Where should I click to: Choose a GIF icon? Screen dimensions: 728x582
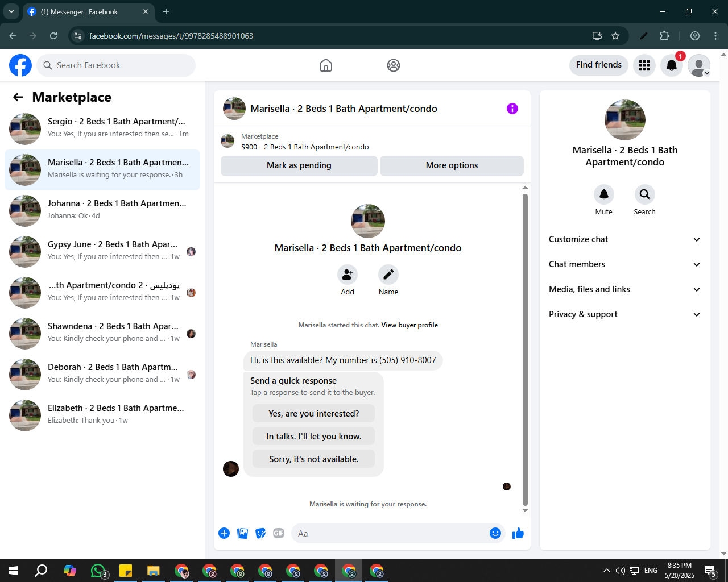click(279, 533)
